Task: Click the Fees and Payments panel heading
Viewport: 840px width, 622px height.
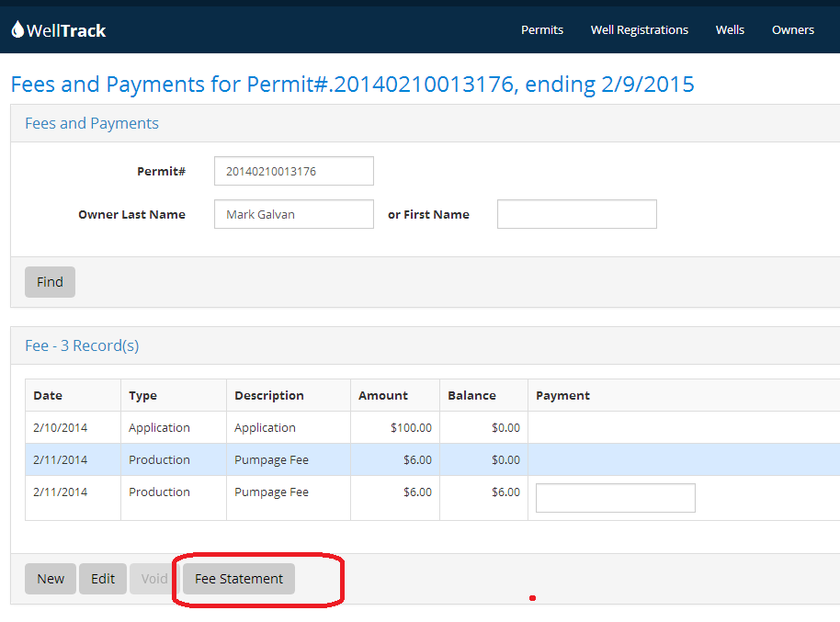Action: coord(92,123)
